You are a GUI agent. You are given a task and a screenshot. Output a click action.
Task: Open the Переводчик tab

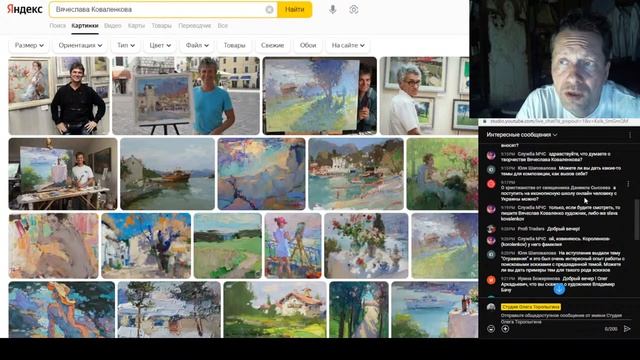click(x=195, y=25)
